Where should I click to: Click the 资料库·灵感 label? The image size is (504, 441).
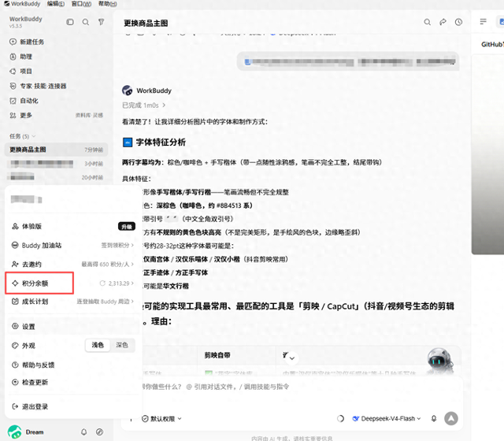pos(89,116)
